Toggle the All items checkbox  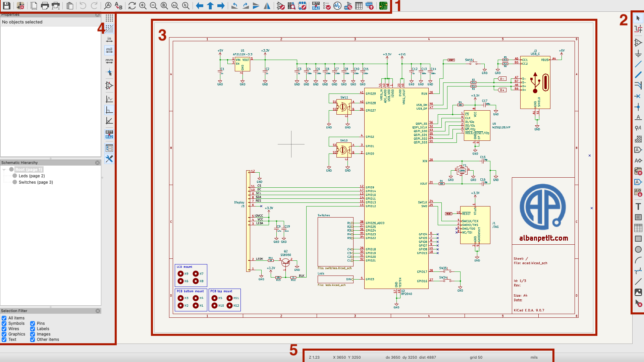click(x=4, y=318)
